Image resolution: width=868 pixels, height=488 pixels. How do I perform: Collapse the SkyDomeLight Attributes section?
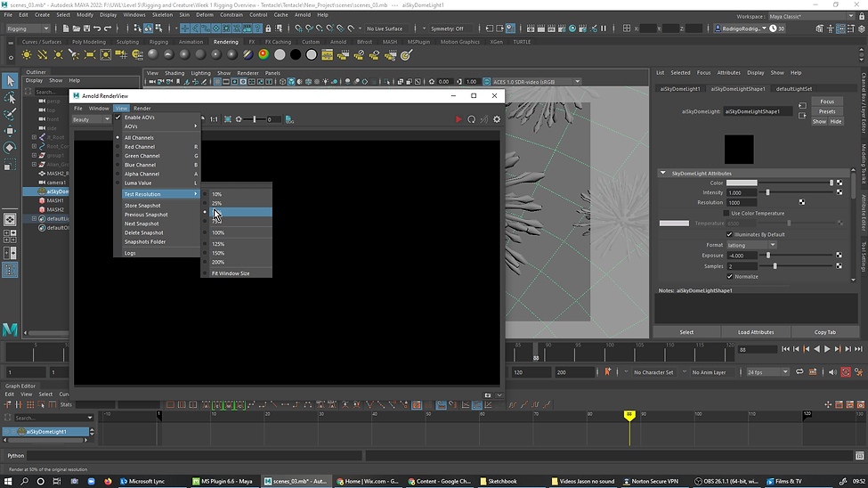click(662, 174)
